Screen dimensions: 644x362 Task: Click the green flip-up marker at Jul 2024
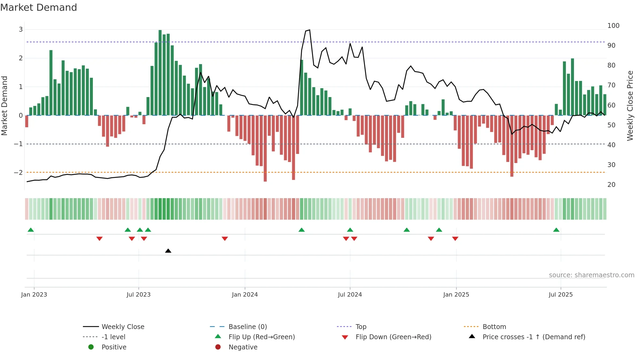pos(350,230)
